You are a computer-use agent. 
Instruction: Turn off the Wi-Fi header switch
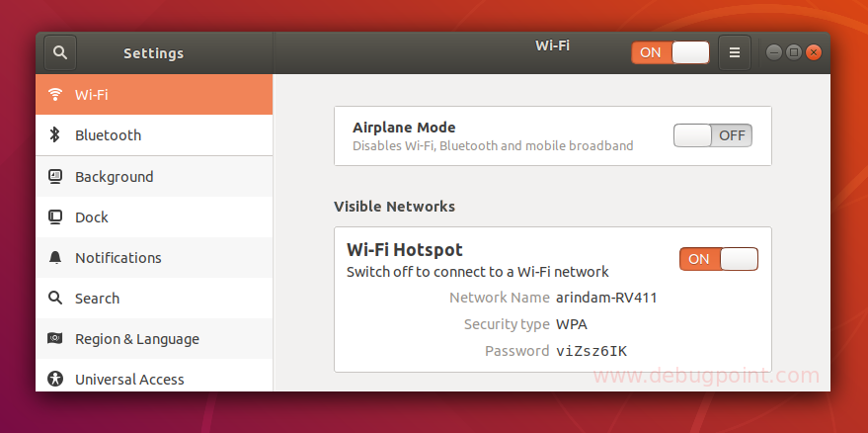[671, 52]
